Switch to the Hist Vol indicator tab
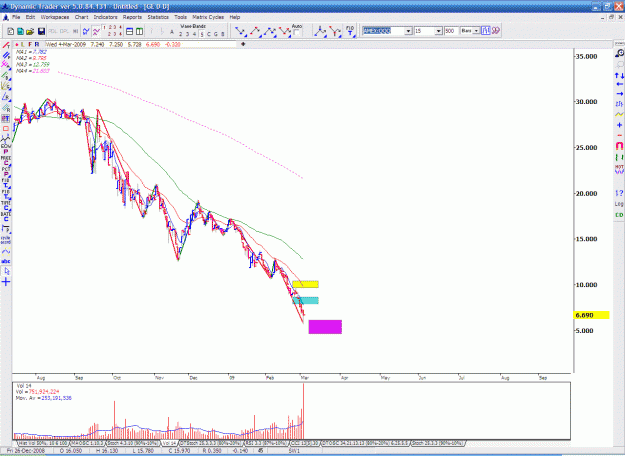 click(x=43, y=443)
